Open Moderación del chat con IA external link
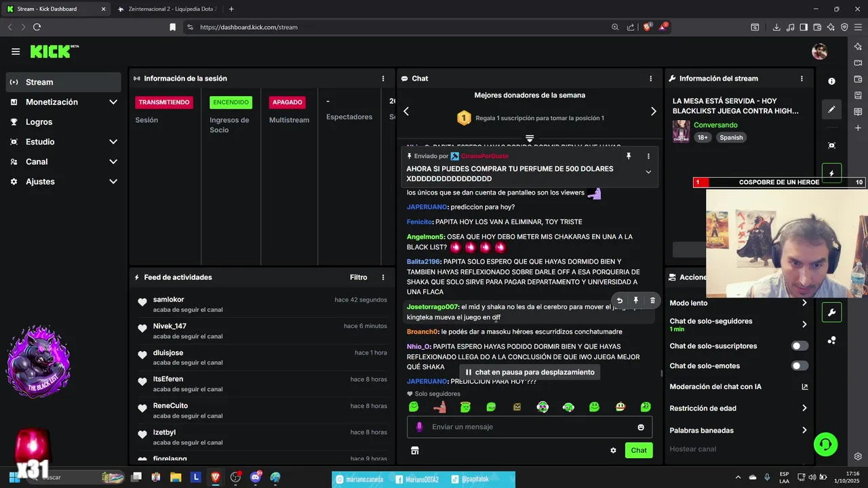Screen dimensions: 868x488 [x=804, y=387]
